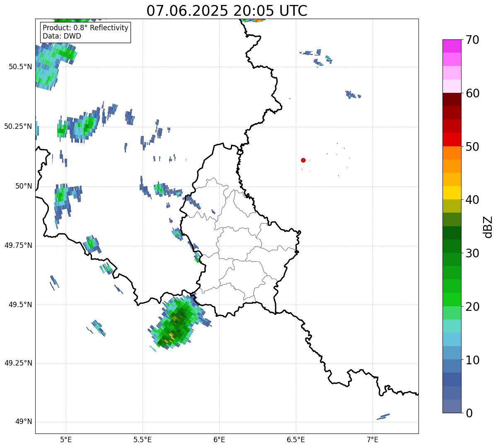498x448 pixels.
Task: Click the 50.5°N latitude label
Action: tap(20, 67)
